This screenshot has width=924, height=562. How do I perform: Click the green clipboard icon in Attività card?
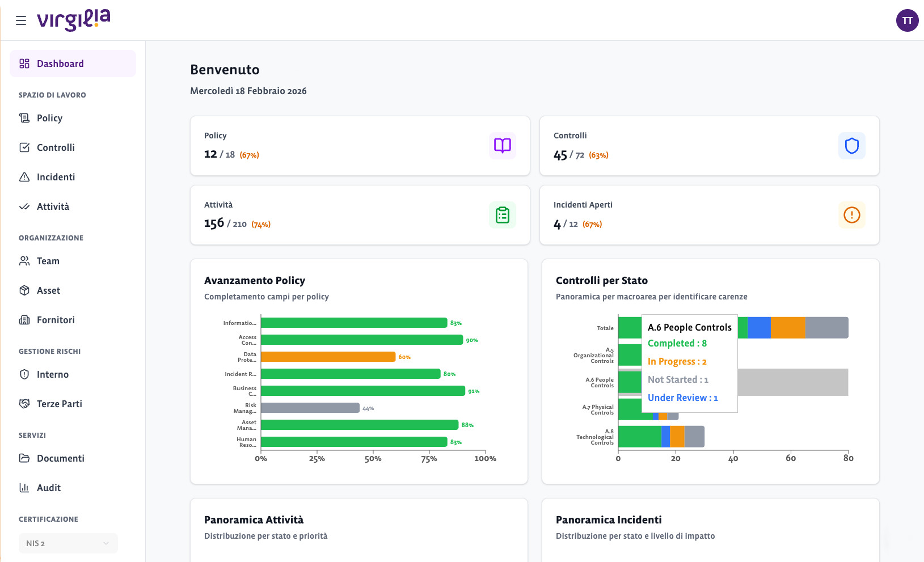[x=502, y=215]
